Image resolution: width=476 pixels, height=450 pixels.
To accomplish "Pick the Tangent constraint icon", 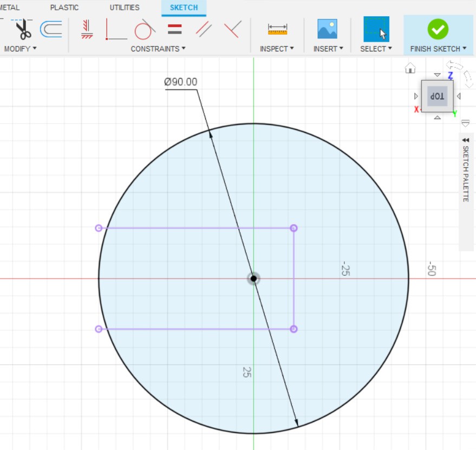I will [x=144, y=29].
